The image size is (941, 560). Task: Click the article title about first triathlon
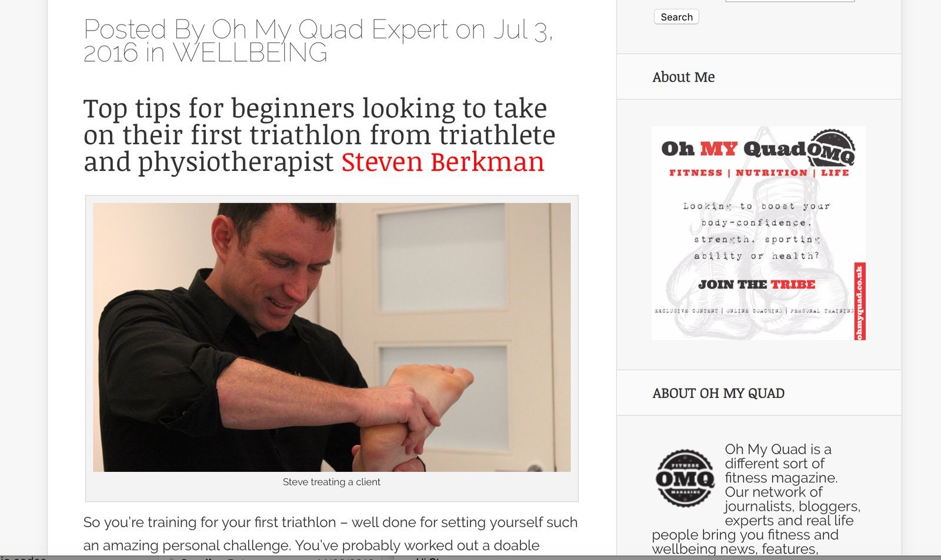(319, 135)
